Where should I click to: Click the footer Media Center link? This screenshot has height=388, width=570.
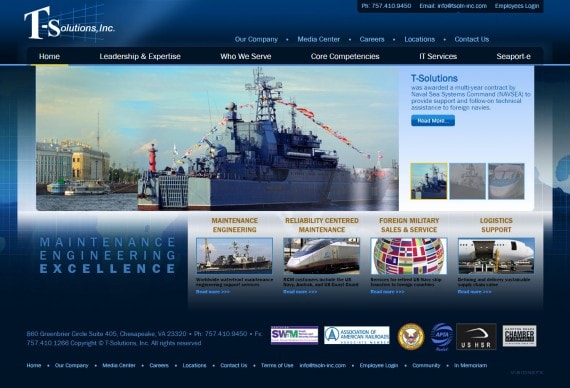pyautogui.click(x=119, y=365)
